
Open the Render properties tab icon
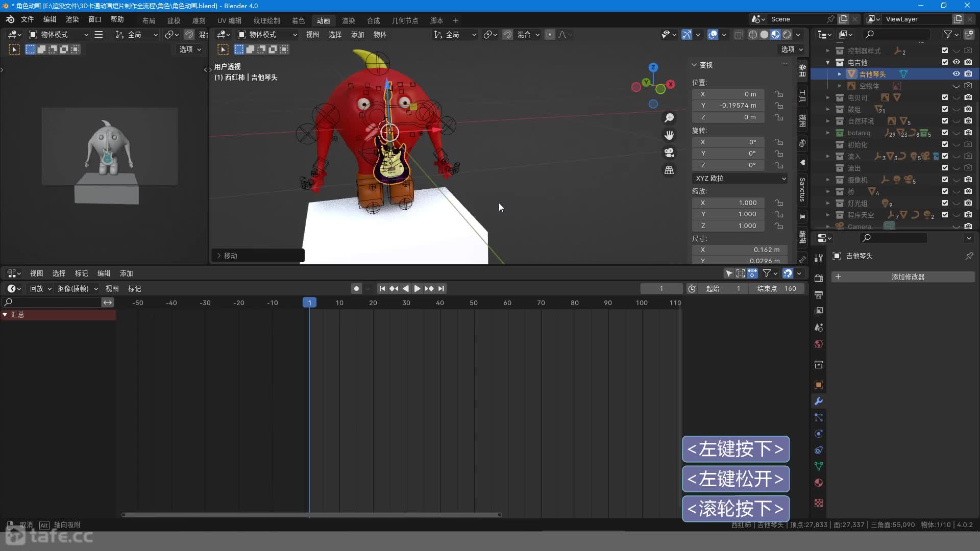[x=819, y=279]
